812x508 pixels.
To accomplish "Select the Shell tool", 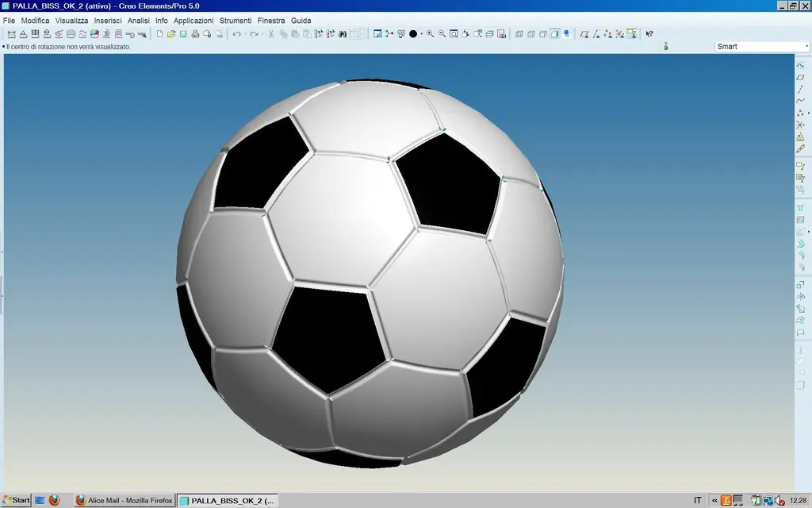I will pyautogui.click(x=800, y=219).
